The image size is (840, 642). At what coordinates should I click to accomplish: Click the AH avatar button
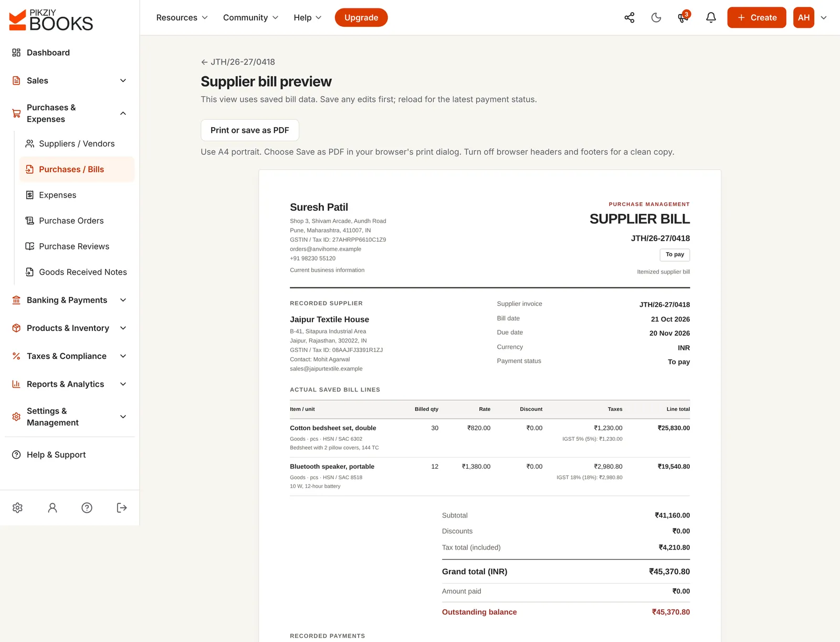tap(804, 18)
